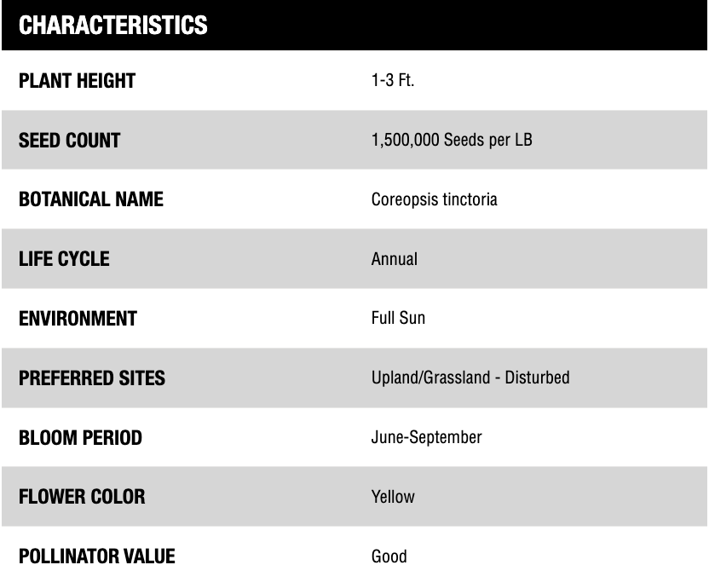The height and width of the screenshot is (588, 709).
Task: Select the BOTANICAL NAME label
Action: pyautogui.click(x=91, y=200)
